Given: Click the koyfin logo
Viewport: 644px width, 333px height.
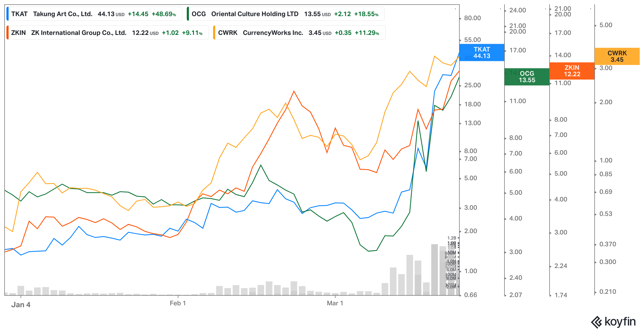Looking at the screenshot, I should [613, 322].
